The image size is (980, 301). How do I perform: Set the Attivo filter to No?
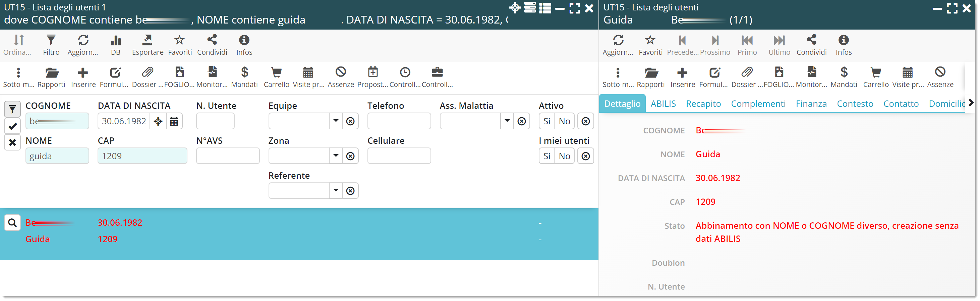coord(564,121)
